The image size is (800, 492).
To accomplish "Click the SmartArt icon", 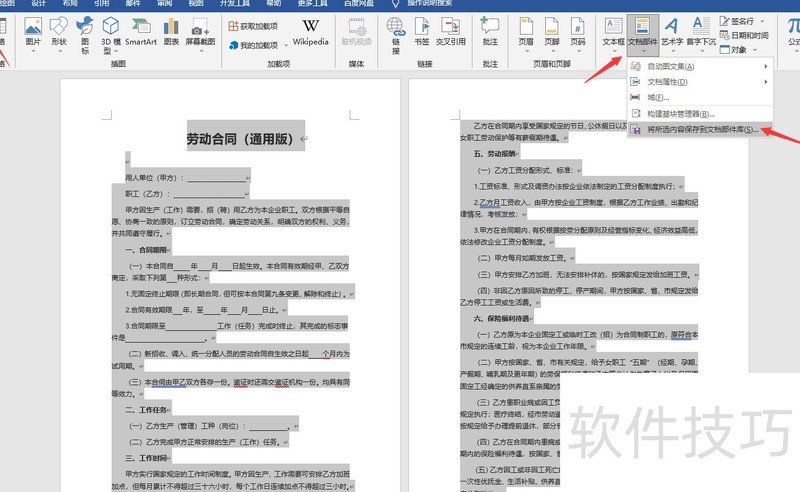I will (141, 32).
